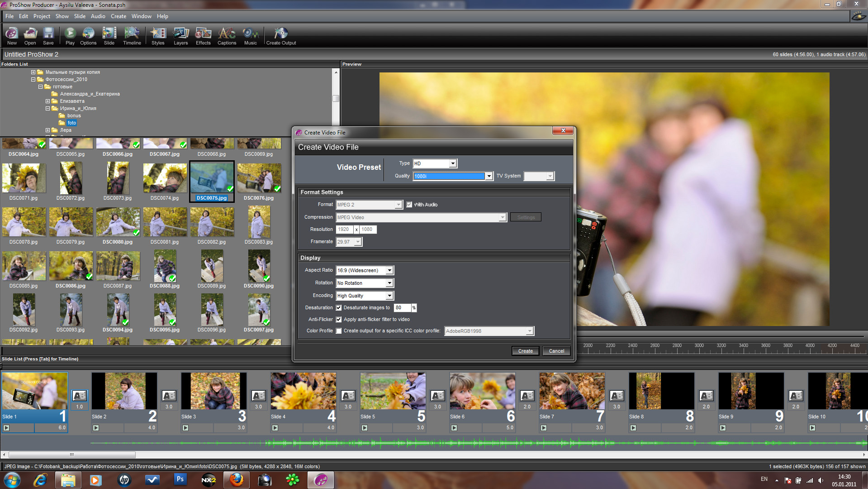Screen dimensions: 868x489
Task: Start playback with the Play toolbar icon
Action: click(70, 36)
